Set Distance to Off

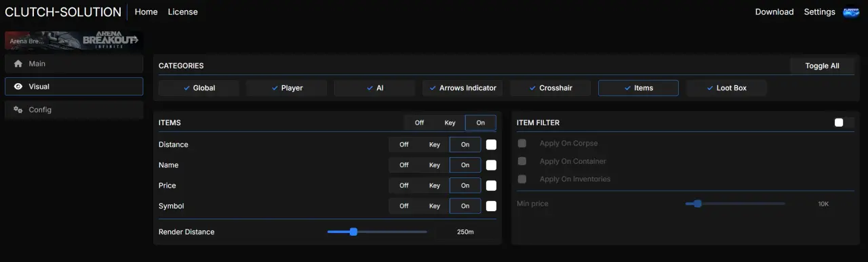point(404,145)
